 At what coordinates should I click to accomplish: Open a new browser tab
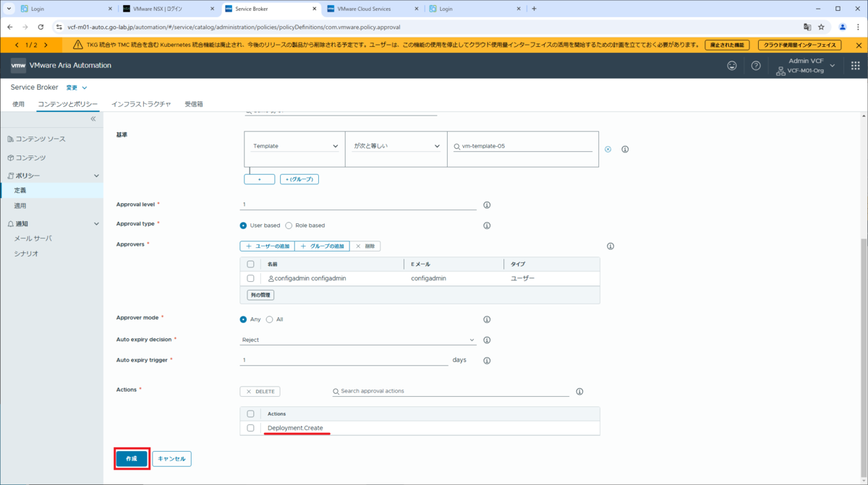point(534,9)
